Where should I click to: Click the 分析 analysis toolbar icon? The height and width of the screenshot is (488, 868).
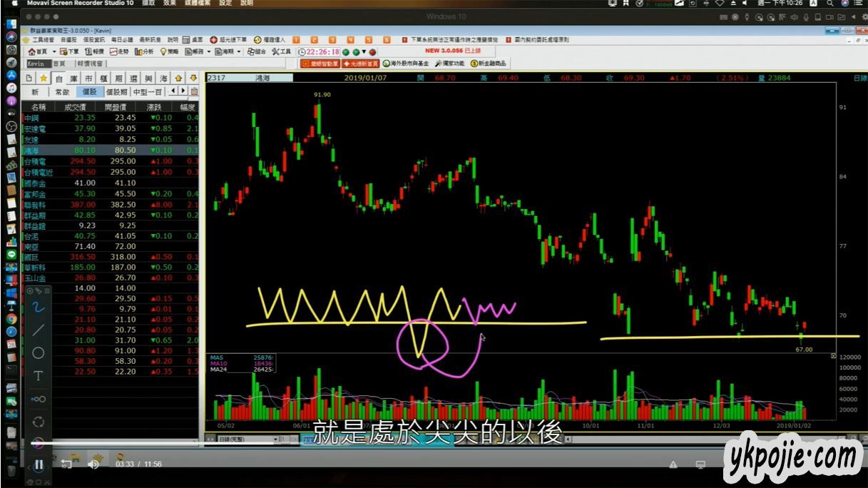pyautogui.click(x=144, y=51)
